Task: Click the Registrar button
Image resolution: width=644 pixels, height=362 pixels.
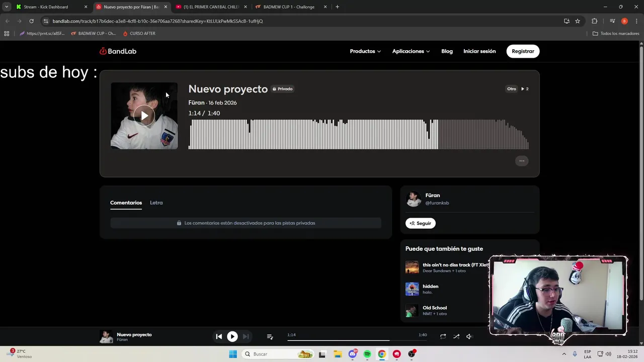Action: [x=523, y=51]
